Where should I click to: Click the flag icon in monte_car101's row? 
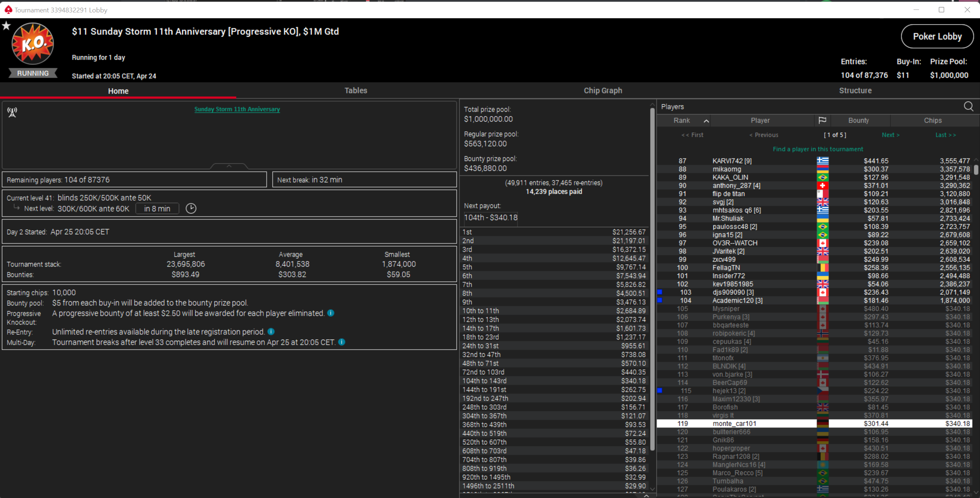pyautogui.click(x=823, y=424)
